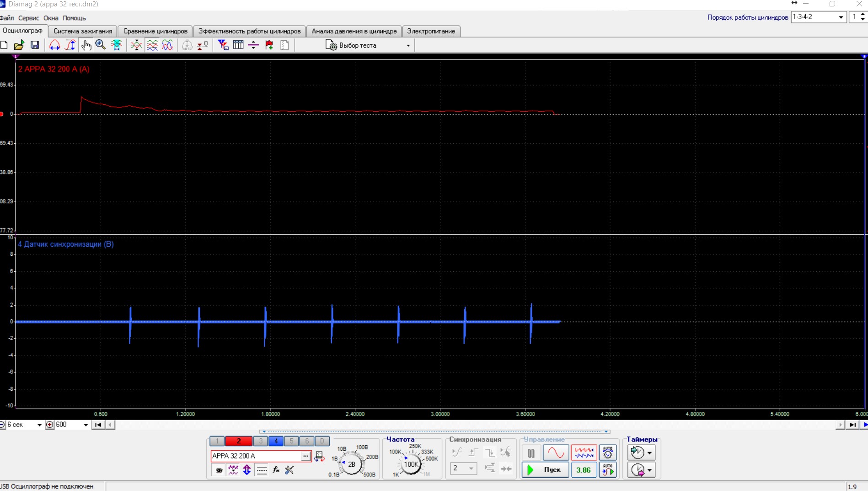868x491 pixels.
Task: Select the sine wave display mode button
Action: (556, 453)
